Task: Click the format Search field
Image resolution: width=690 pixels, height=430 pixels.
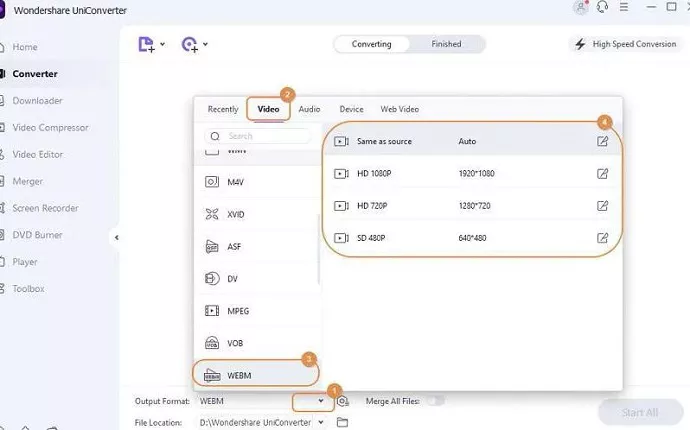Action: pyautogui.click(x=258, y=136)
